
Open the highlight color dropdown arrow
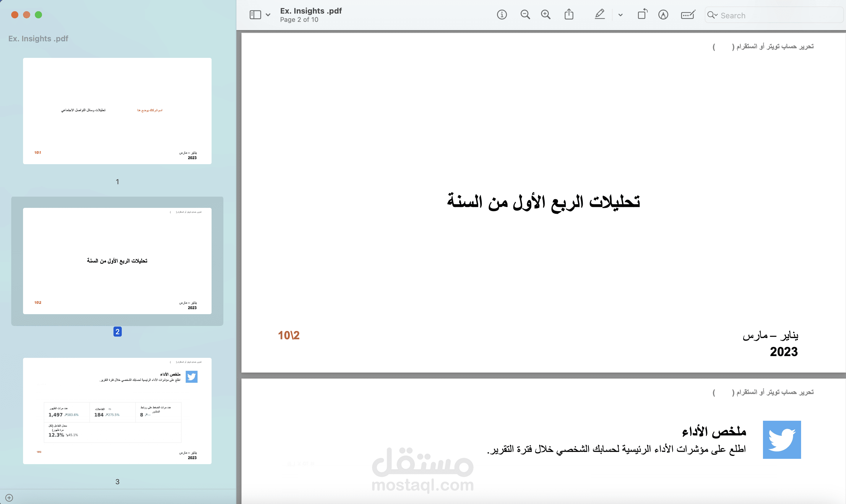(x=620, y=15)
